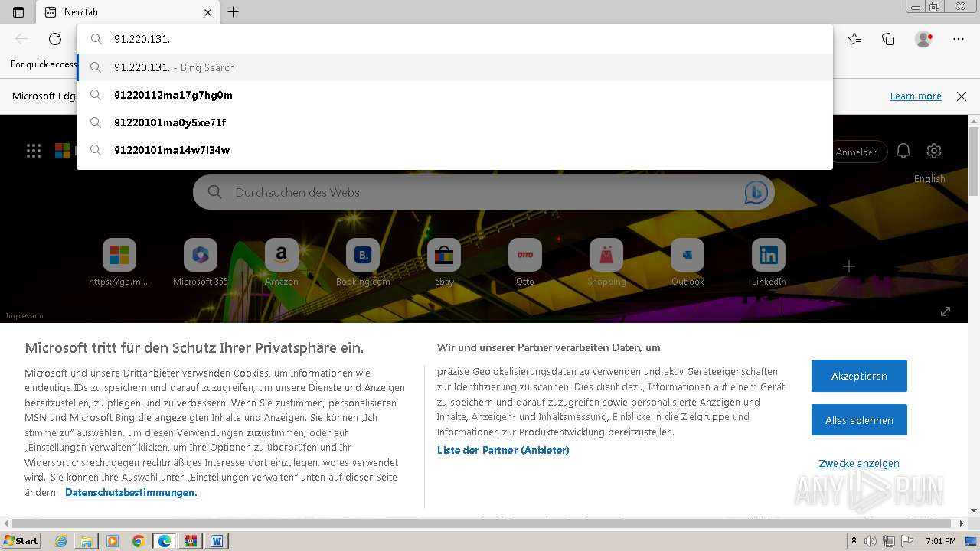Viewport: 980px width, 551px height.
Task: Click the profile avatar icon
Action: coord(923,39)
